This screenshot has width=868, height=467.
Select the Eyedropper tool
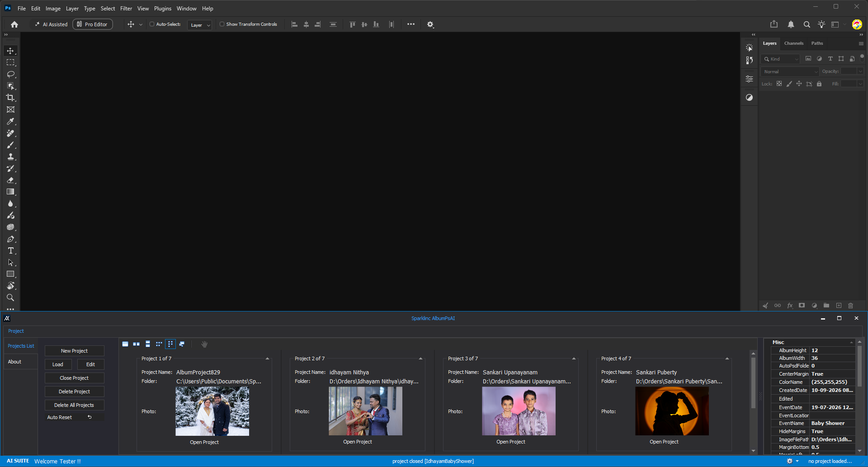(10, 121)
